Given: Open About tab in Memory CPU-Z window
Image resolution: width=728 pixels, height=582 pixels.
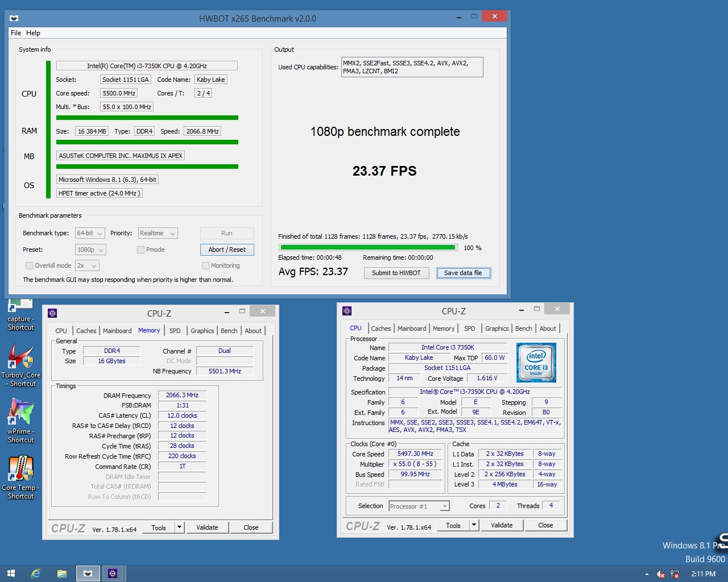Looking at the screenshot, I should click(x=253, y=331).
